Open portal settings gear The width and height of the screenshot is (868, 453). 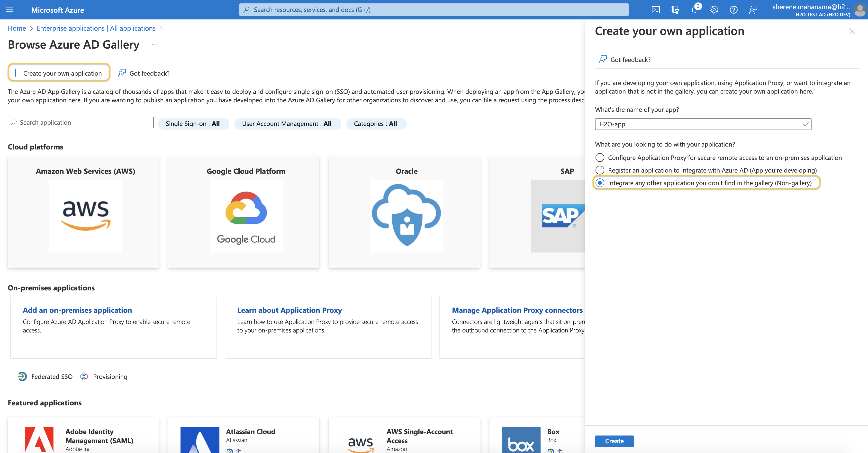click(714, 10)
